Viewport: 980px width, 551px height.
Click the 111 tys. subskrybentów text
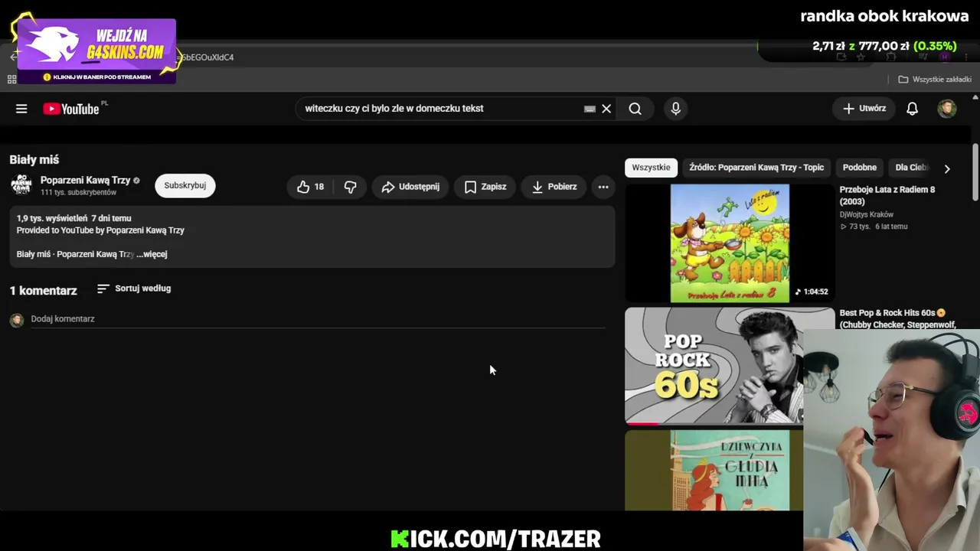[x=79, y=193]
